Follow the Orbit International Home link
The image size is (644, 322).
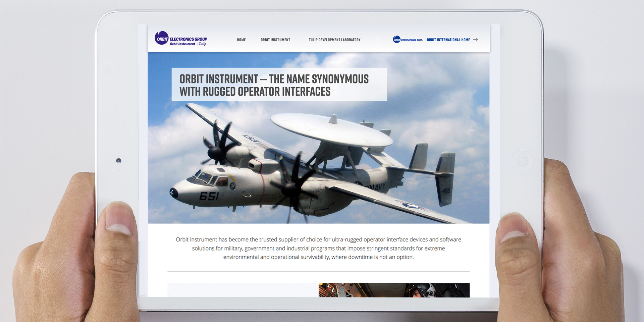click(448, 40)
